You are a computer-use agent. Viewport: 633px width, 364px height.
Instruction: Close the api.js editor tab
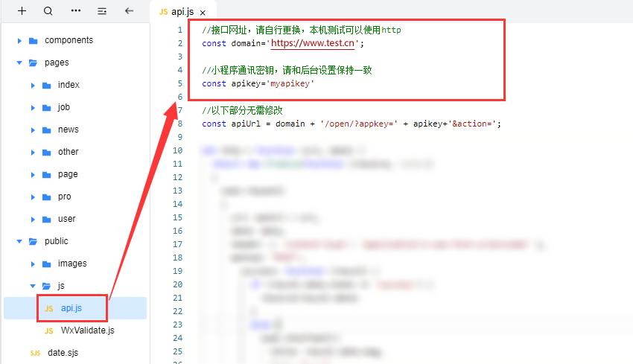203,13
